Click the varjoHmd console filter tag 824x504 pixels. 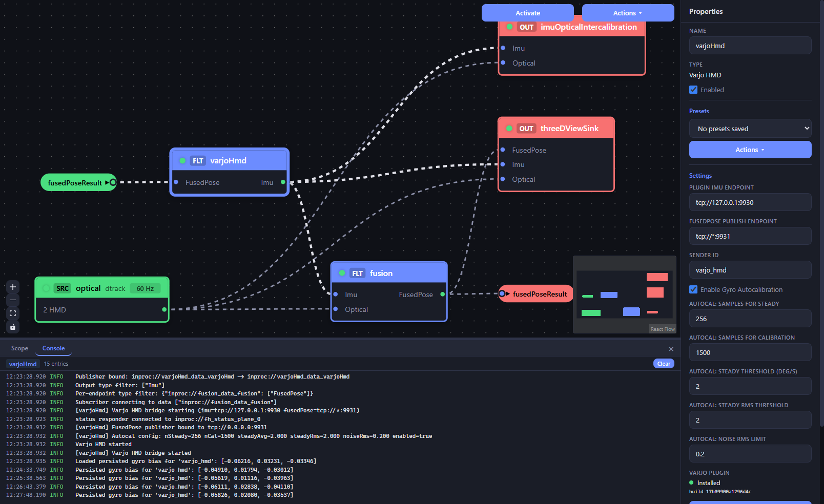[x=23, y=364]
